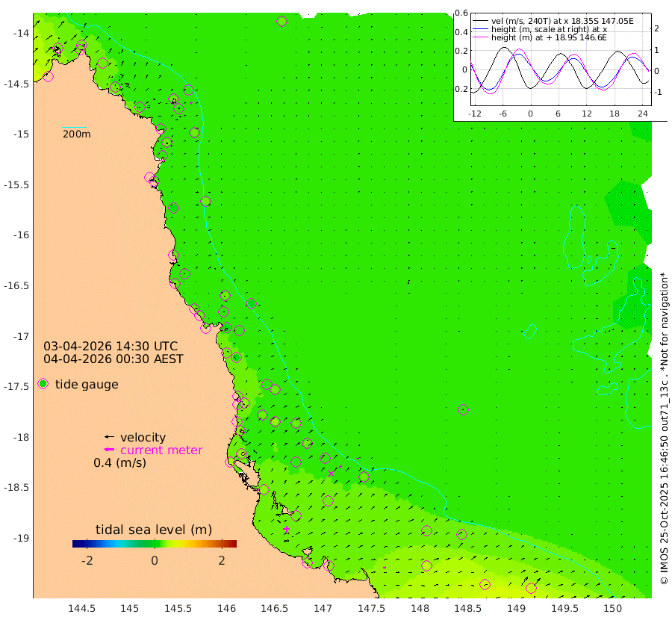Click 'height (m, scale at right) at x' legend entry
This screenshot has width=672, height=623.
549,29
